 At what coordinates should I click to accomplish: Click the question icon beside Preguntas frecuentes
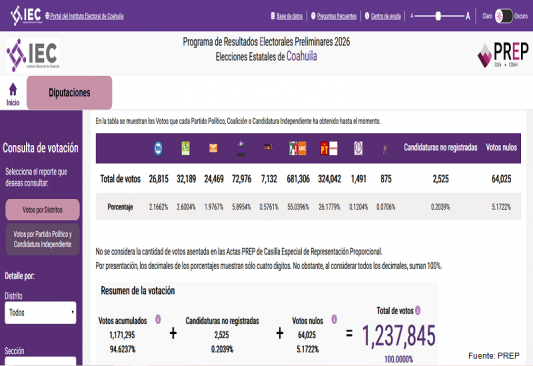pos(313,16)
